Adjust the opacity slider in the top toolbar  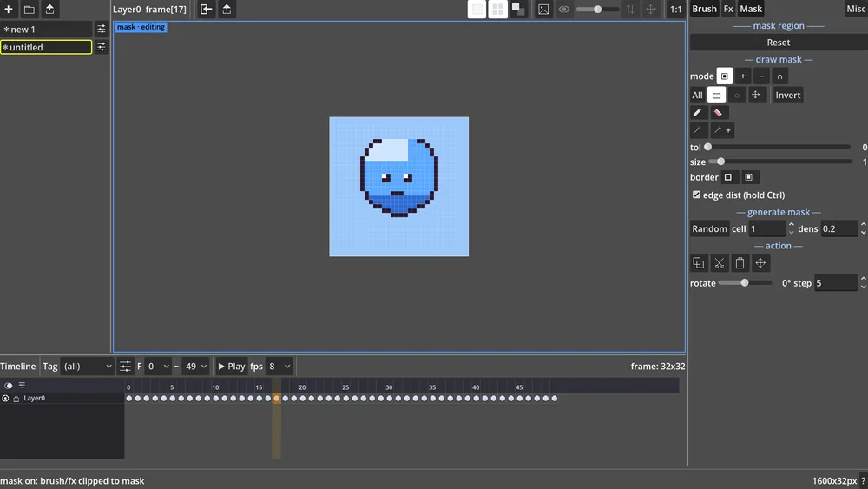pos(597,10)
